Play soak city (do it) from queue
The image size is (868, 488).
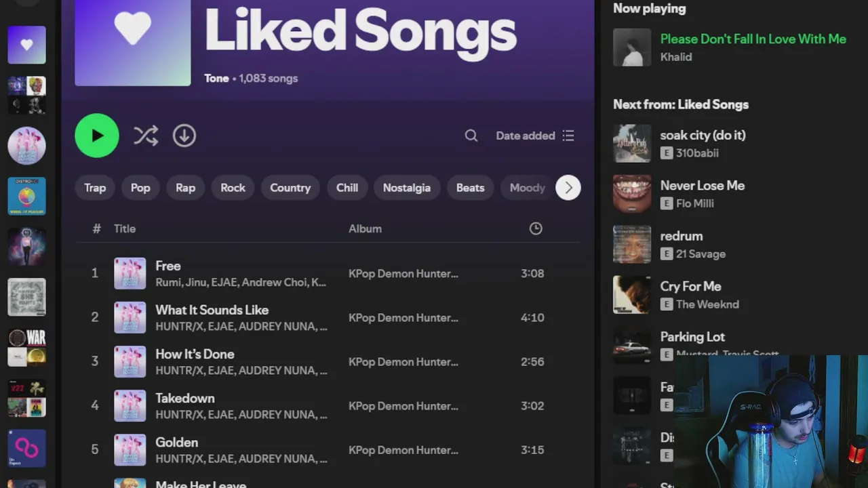tap(703, 135)
